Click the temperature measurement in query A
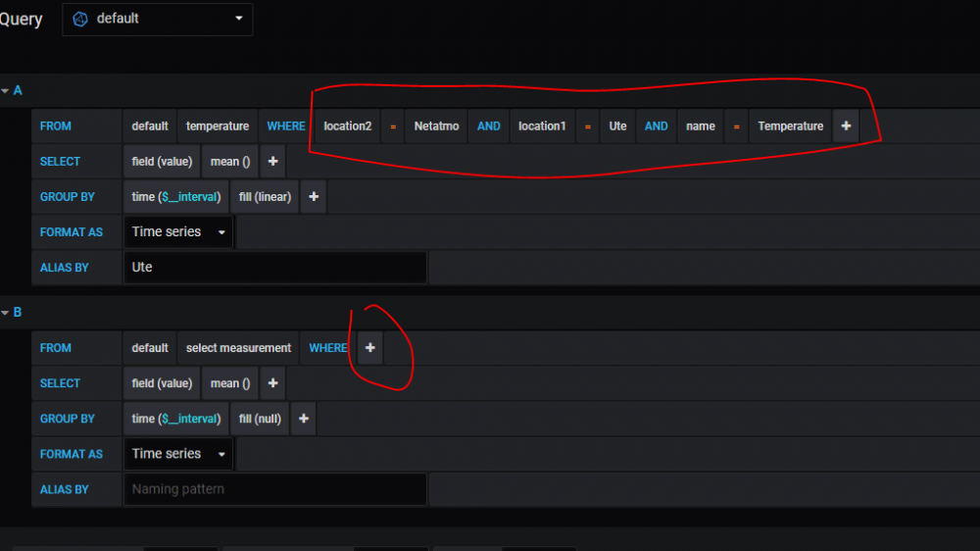 click(217, 126)
